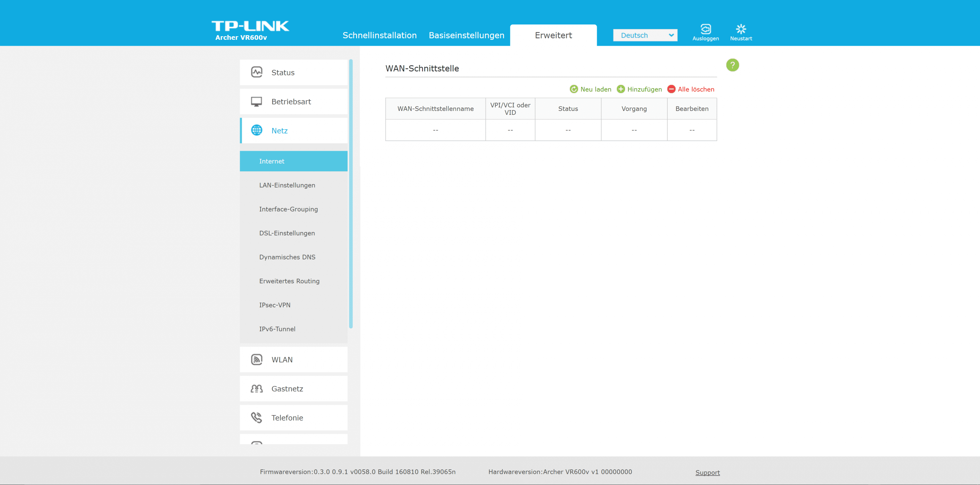Switch to the Basiseinstellungen tab

point(466,35)
